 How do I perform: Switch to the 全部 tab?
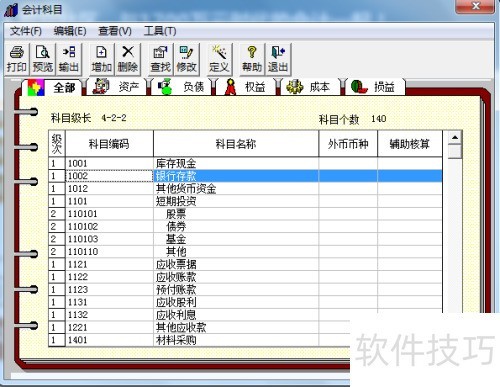(x=52, y=88)
